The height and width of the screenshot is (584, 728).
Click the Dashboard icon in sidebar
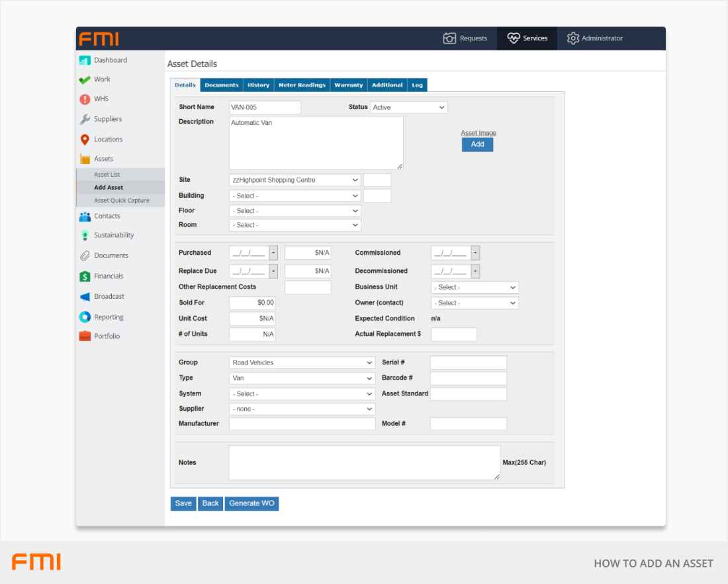point(85,60)
